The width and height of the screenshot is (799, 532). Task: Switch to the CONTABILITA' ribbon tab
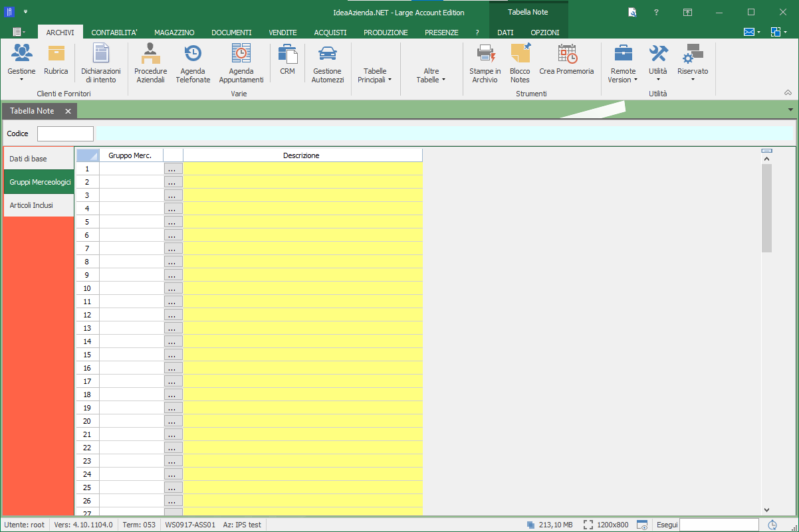[x=114, y=32]
